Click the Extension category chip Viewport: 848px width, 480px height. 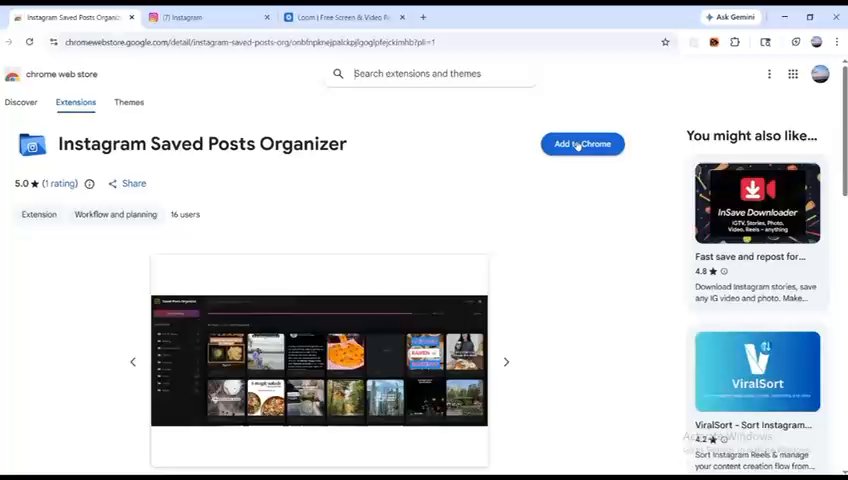point(39,215)
